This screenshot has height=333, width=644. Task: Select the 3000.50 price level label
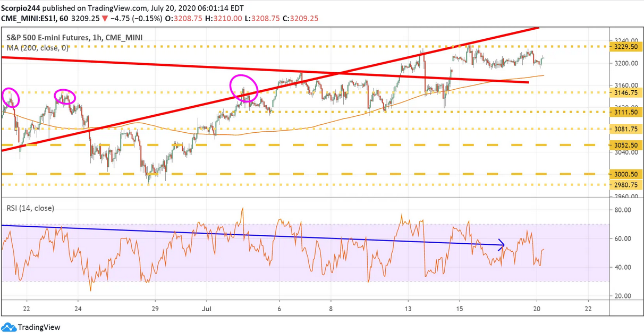(x=626, y=174)
